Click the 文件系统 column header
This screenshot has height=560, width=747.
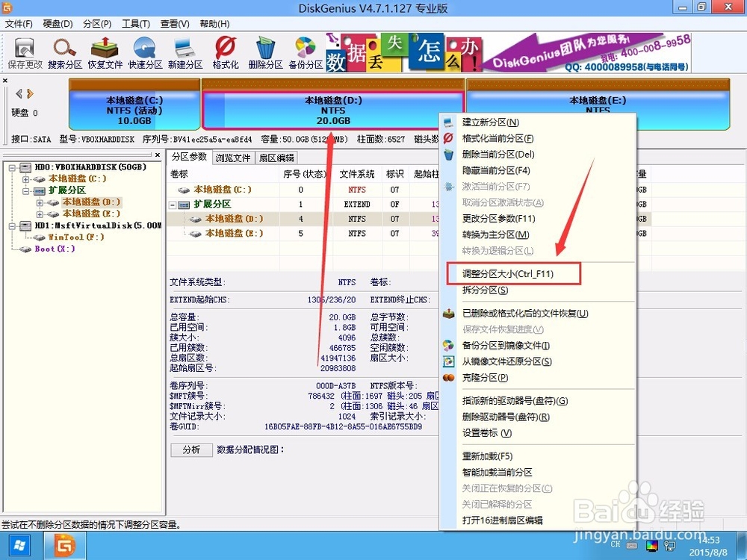(357, 174)
